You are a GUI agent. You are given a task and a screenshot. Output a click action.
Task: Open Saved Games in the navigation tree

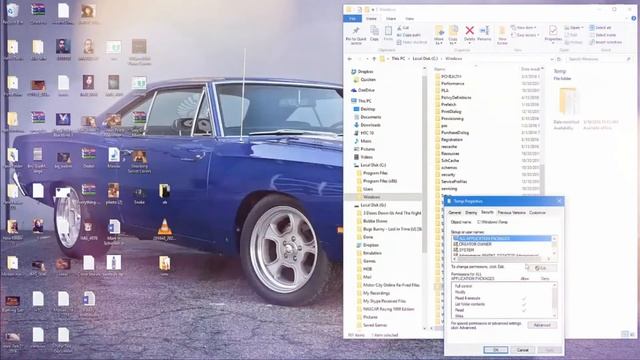371,325
